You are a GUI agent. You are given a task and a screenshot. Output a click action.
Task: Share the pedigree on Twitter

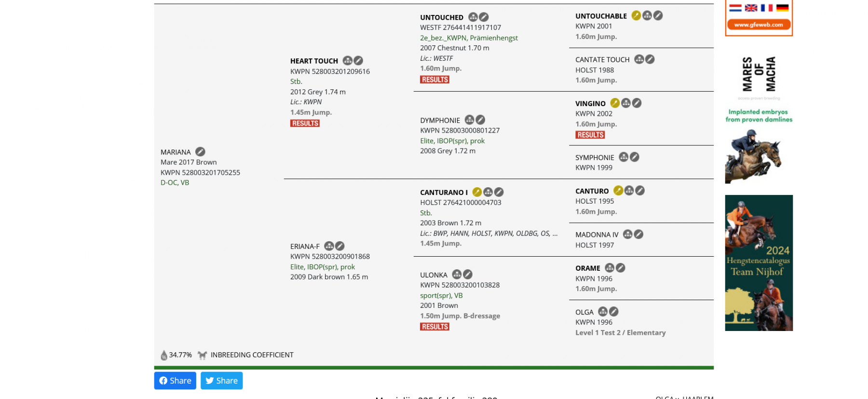click(221, 381)
